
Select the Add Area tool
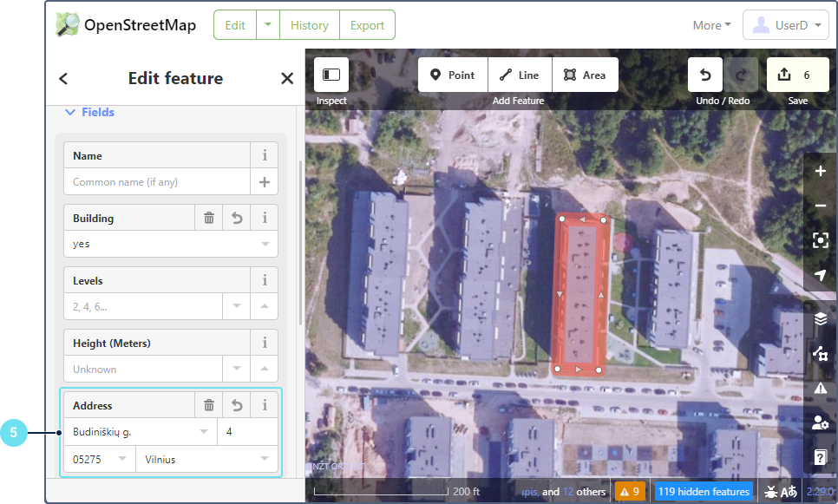coord(585,75)
